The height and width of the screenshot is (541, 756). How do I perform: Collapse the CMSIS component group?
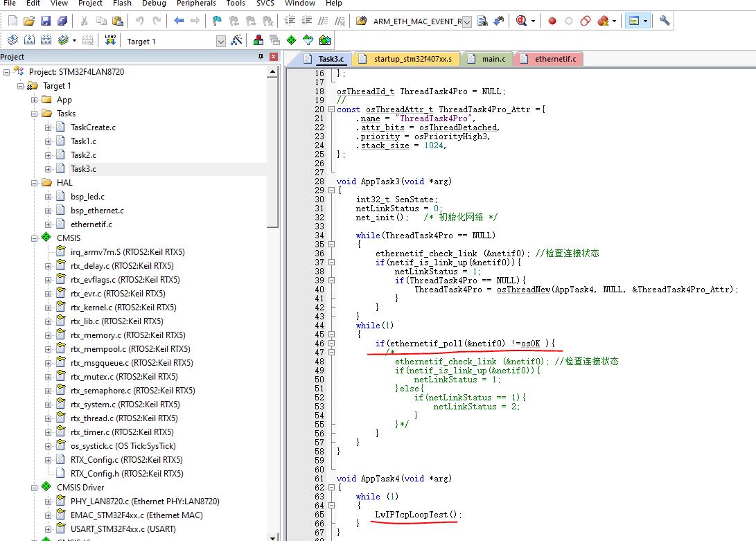pyautogui.click(x=34, y=238)
